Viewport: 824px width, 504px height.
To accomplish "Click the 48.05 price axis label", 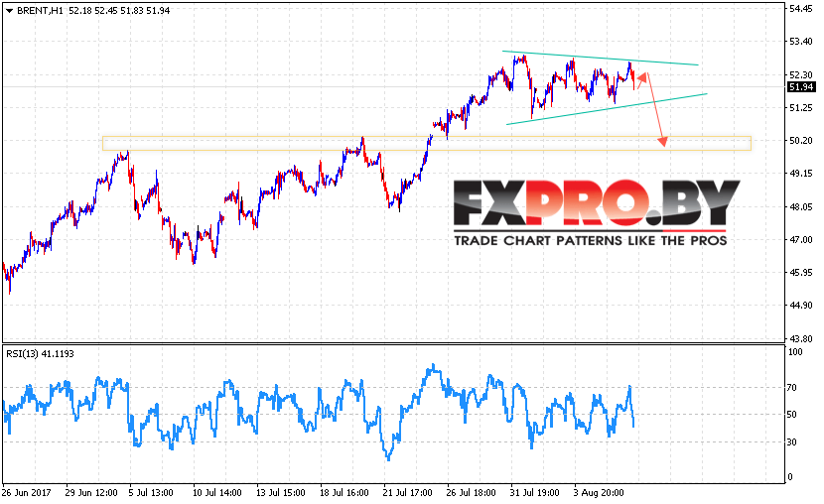I will click(x=800, y=206).
